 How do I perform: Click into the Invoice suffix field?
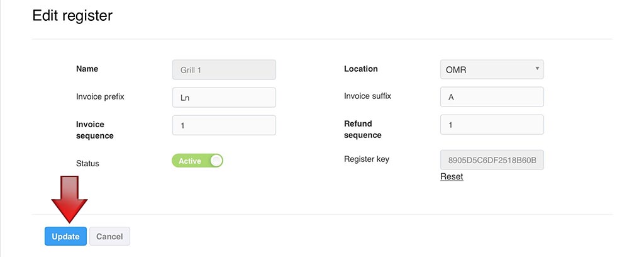[492, 98]
